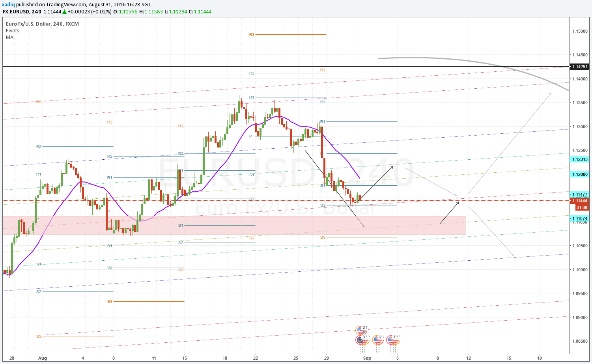Screen dimensions: 592x364
Task: Click the change value +0.00023 (+0.02%)
Action: click(89, 11)
